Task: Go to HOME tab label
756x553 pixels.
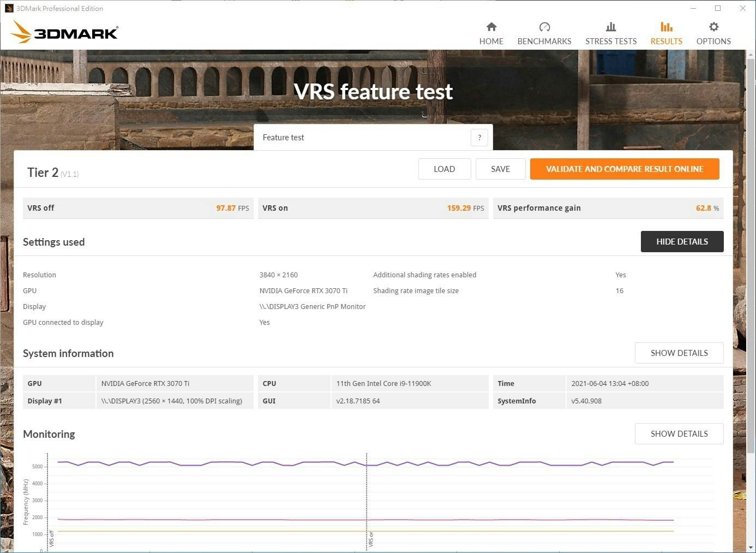Action: [x=491, y=41]
